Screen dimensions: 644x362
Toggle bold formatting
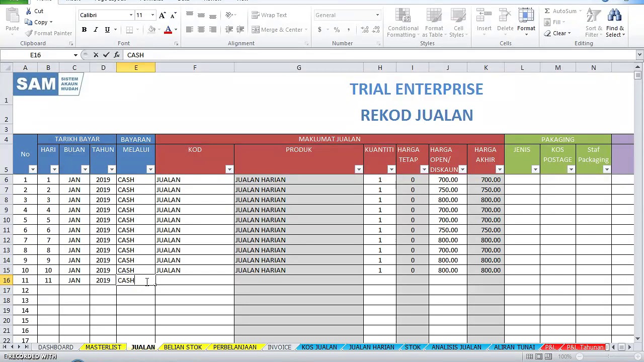click(x=84, y=30)
